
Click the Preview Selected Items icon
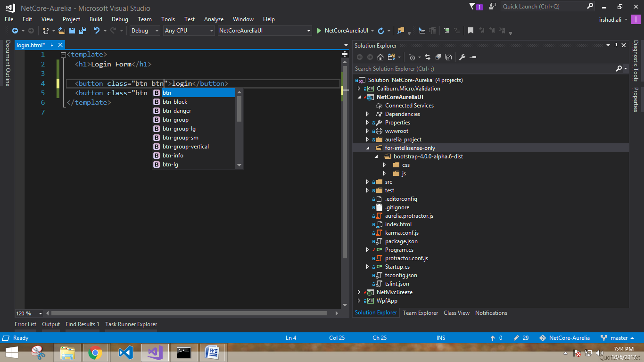[x=473, y=57]
